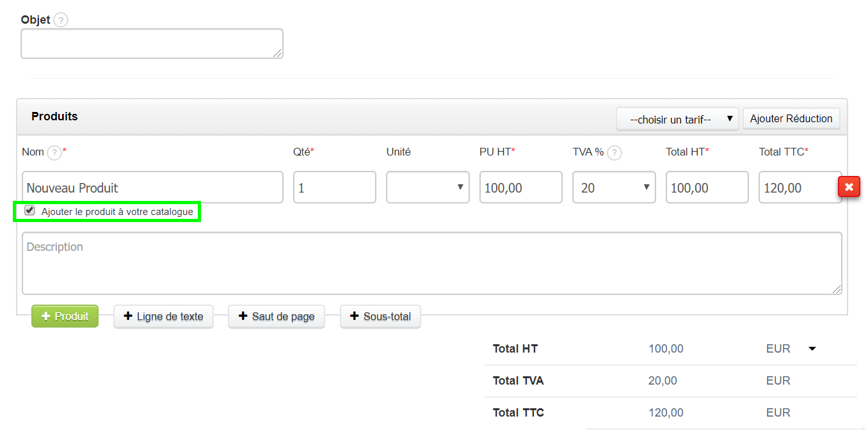The image size is (868, 430).
Task: Add a new product line with Produit button
Action: [65, 316]
